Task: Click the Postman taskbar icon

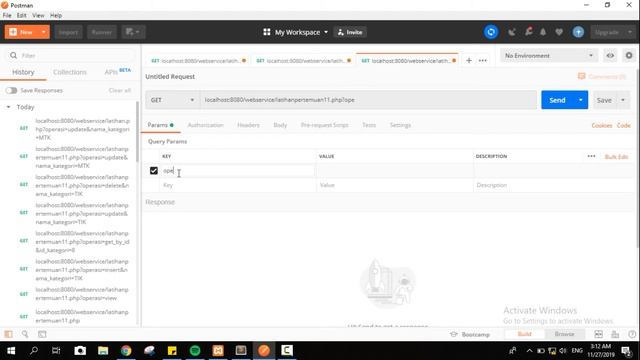Action: (264, 351)
